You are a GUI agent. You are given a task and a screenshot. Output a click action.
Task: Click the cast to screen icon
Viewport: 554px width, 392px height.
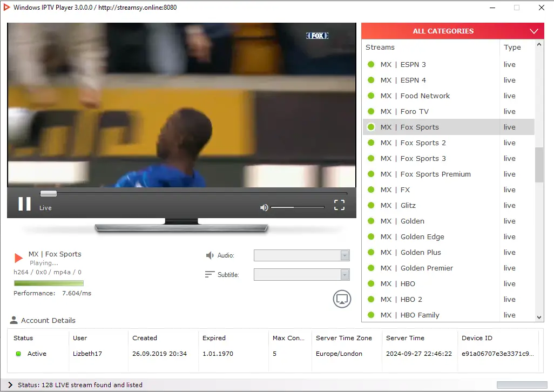point(342,299)
